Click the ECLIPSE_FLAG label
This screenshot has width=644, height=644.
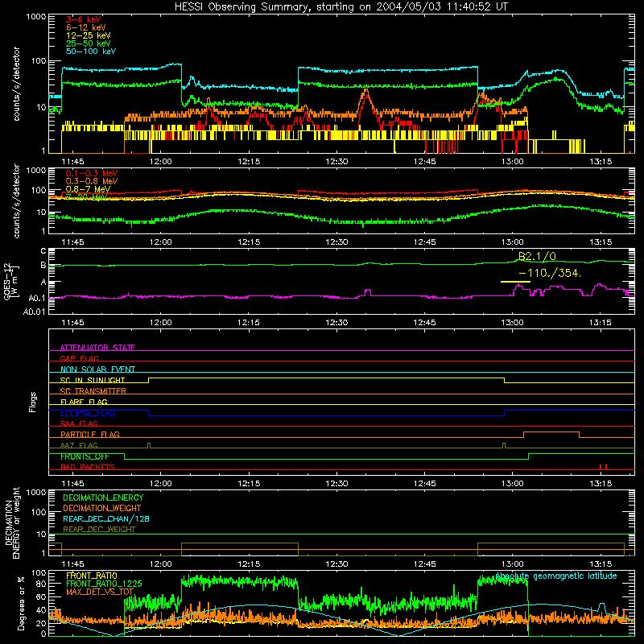click(88, 413)
